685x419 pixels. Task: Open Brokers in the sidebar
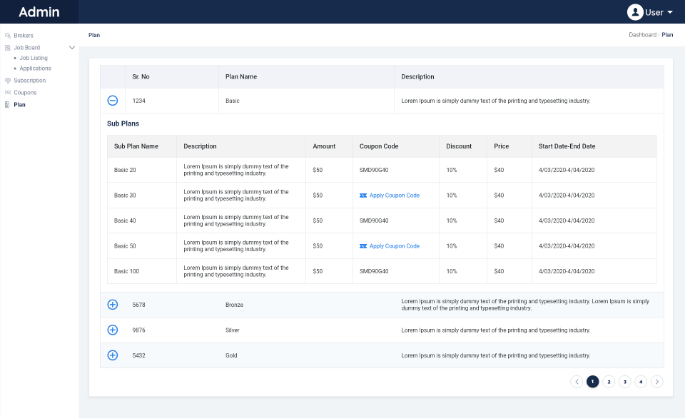pyautogui.click(x=23, y=35)
